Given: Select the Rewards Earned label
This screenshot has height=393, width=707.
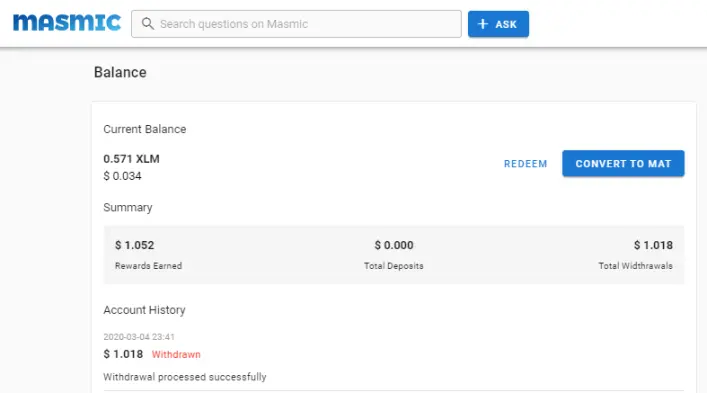Looking at the screenshot, I should click(x=148, y=266).
